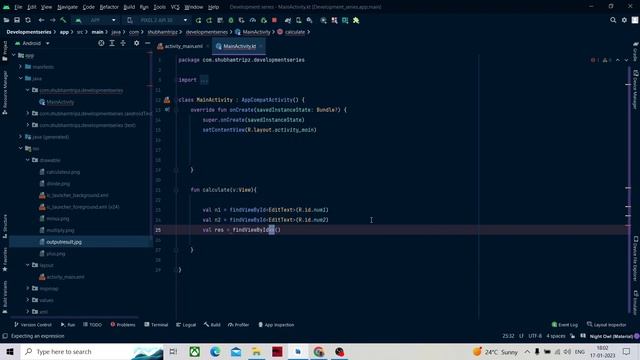Open the VCS menu
640x360 pixels.
[x=175, y=7]
